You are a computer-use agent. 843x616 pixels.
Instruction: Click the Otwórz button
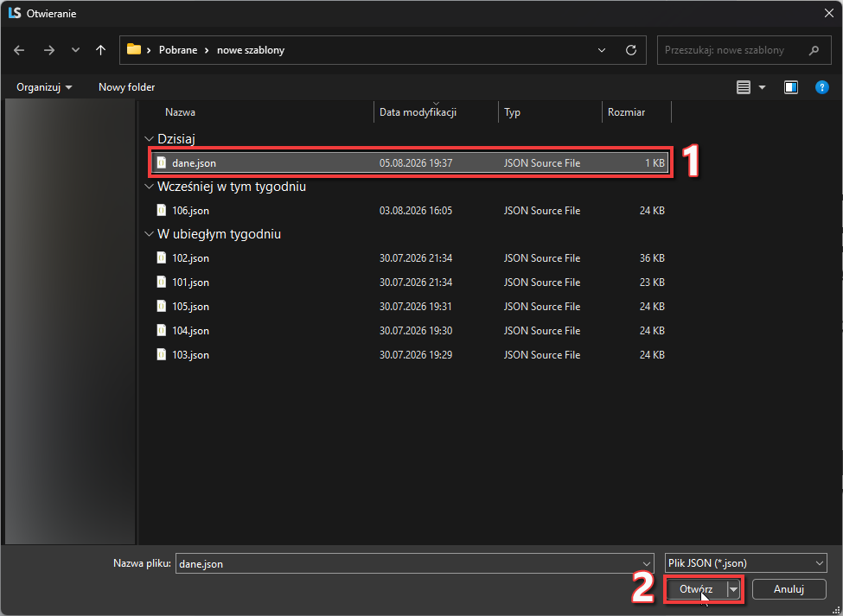(x=696, y=589)
